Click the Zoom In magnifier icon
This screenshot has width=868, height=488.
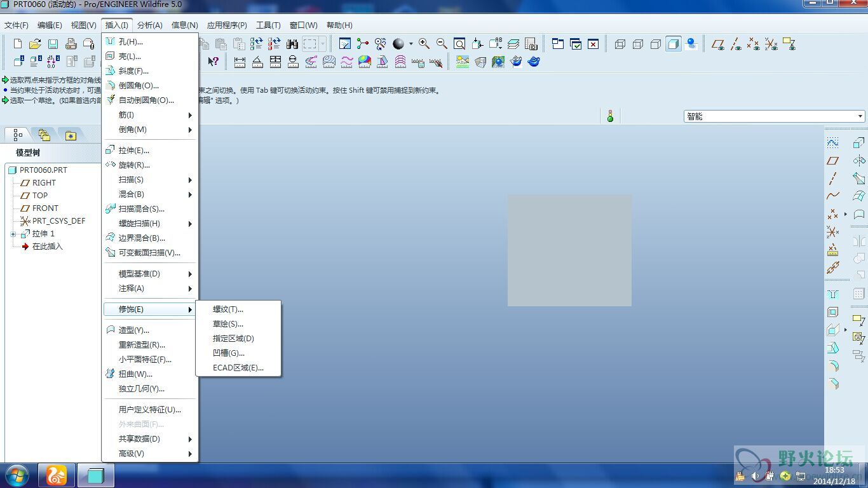pyautogui.click(x=424, y=44)
